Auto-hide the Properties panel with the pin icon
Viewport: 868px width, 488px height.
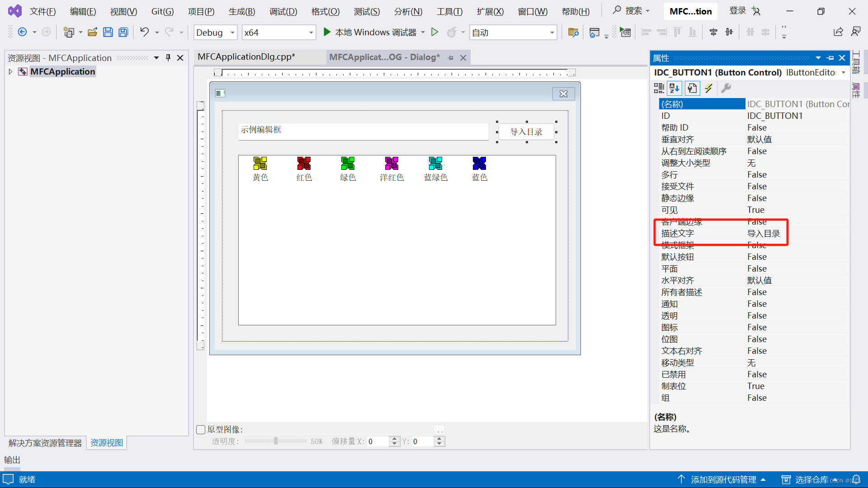point(830,58)
